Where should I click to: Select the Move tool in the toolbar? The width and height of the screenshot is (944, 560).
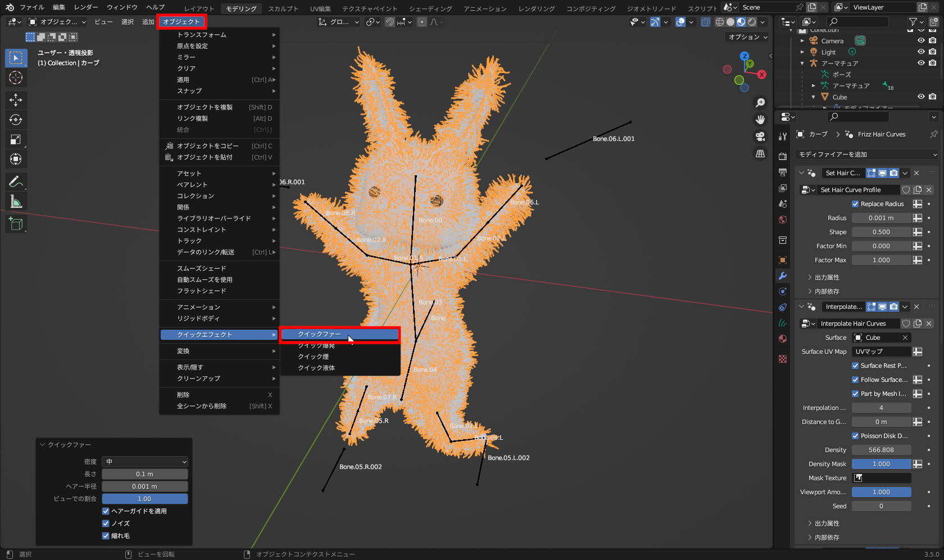click(x=16, y=100)
